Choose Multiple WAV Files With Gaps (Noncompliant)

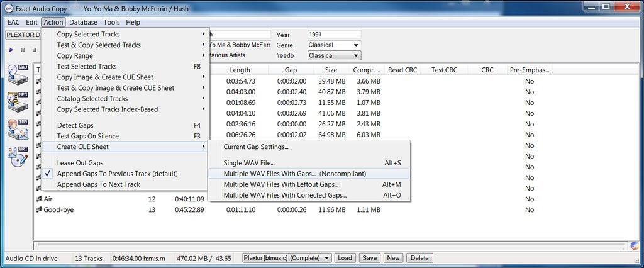click(309, 174)
